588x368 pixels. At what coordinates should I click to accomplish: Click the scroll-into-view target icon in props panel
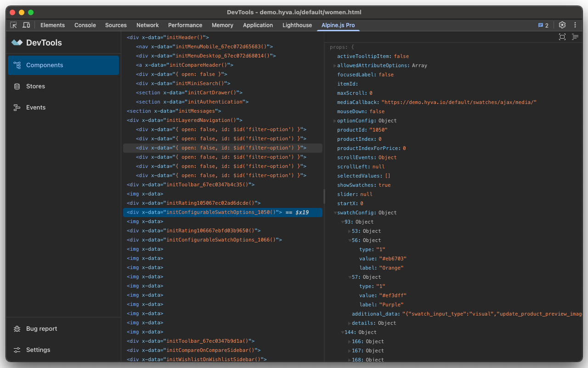click(x=562, y=37)
